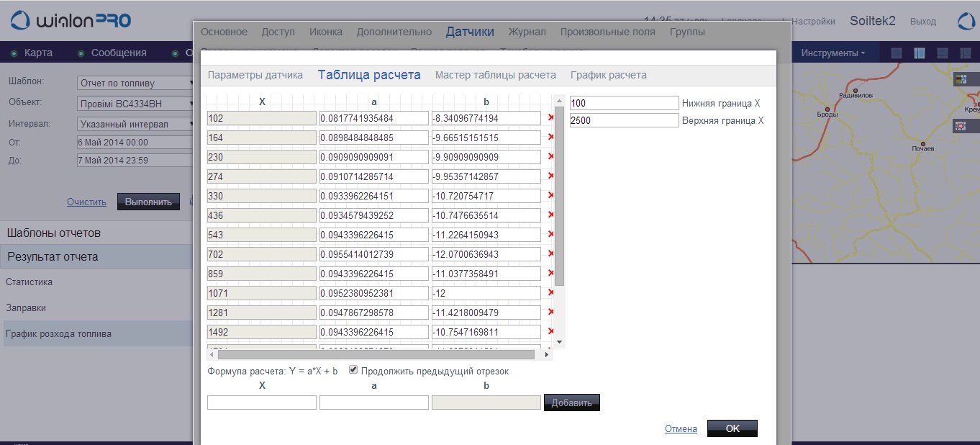Delete the row with X value 1071

(x=550, y=293)
